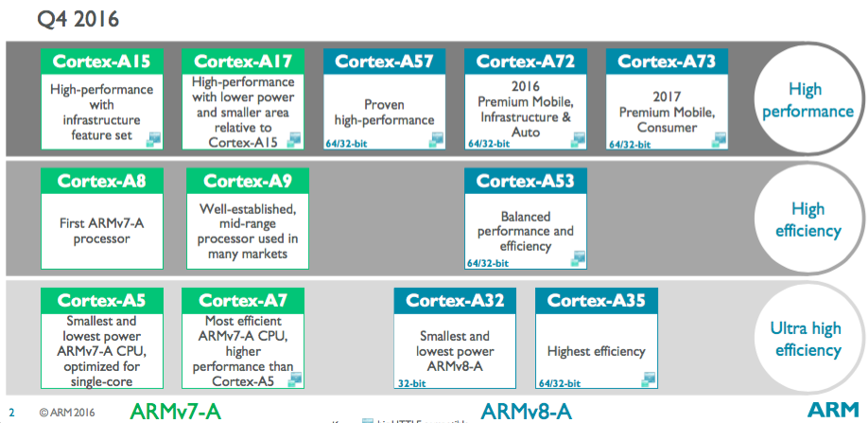Click the big.LITTLE icon in Cortex-A15 card

pos(153,139)
